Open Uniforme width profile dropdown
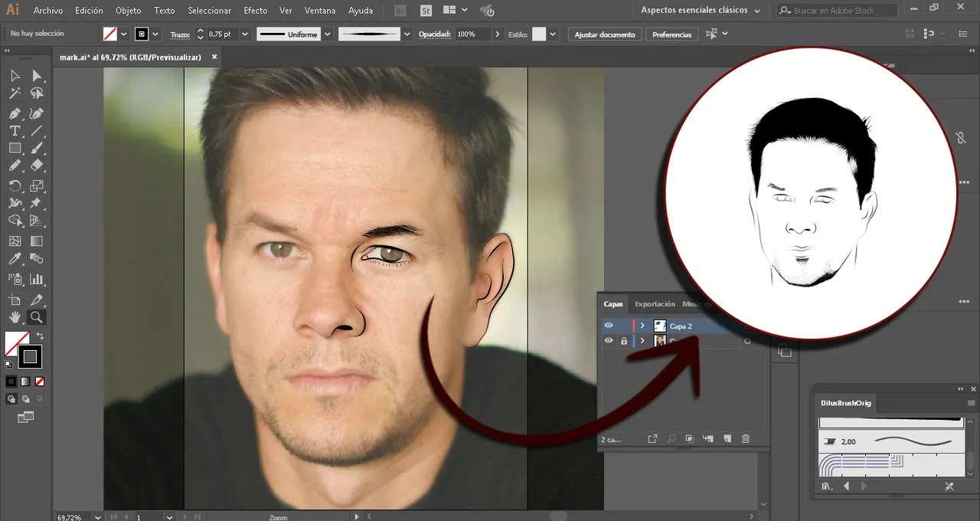The width and height of the screenshot is (980, 521). coord(328,34)
